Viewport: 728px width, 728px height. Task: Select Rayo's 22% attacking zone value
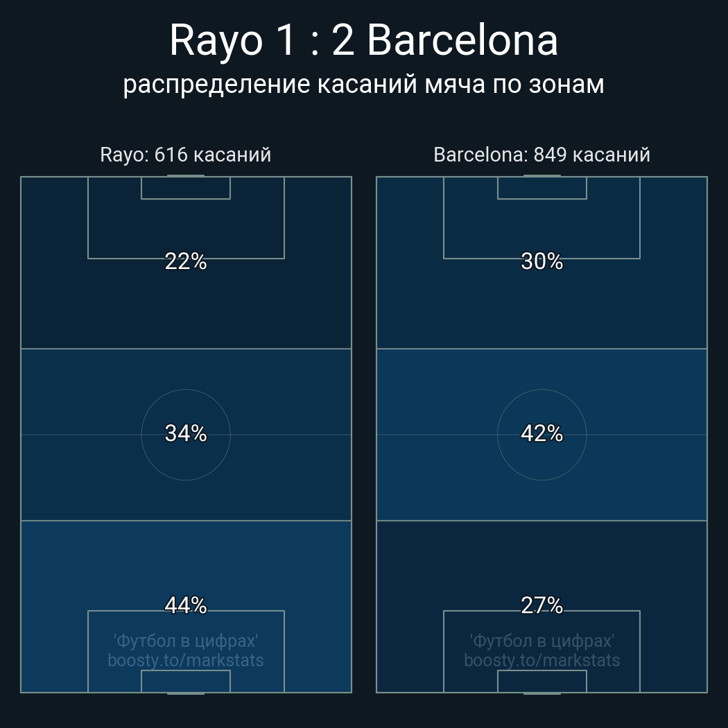click(x=186, y=261)
